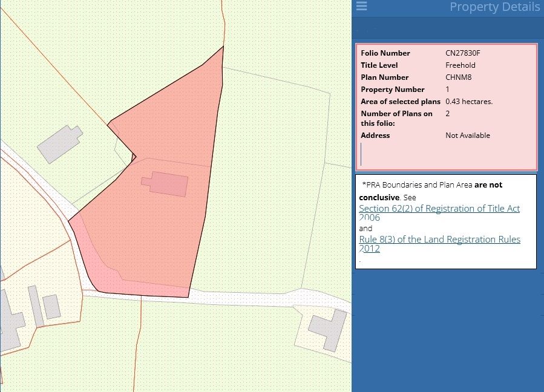
Task: Open the Section 62(2) Registration of Title Act link
Action: coord(439,209)
